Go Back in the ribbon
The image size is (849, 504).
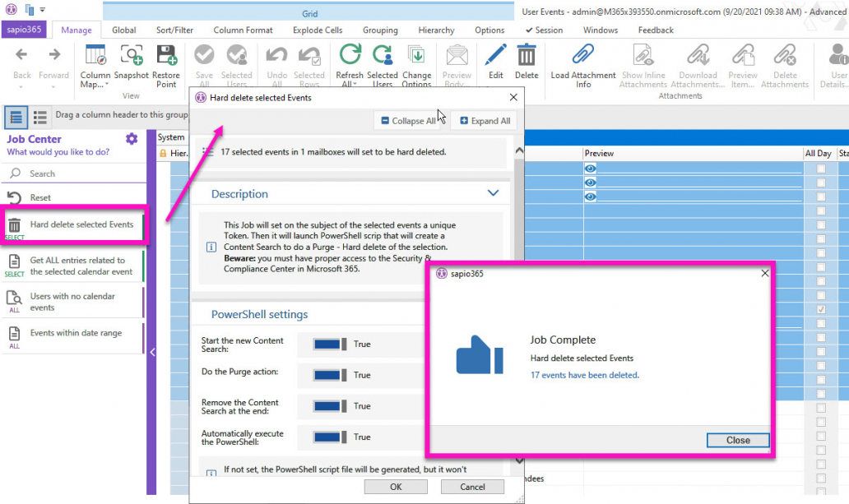click(21, 62)
